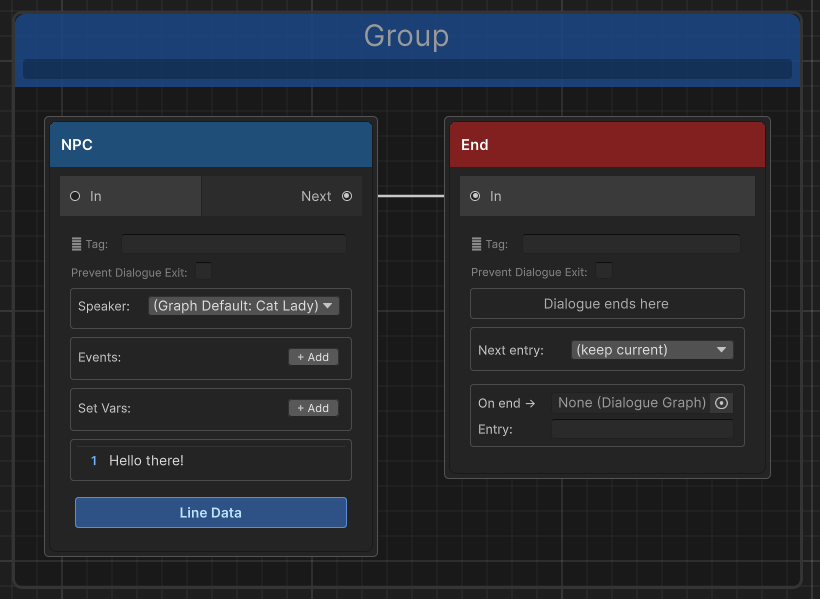Screen dimensions: 820x599
Task: Click the NPC node Next output port
Action: pyautogui.click(x=347, y=196)
